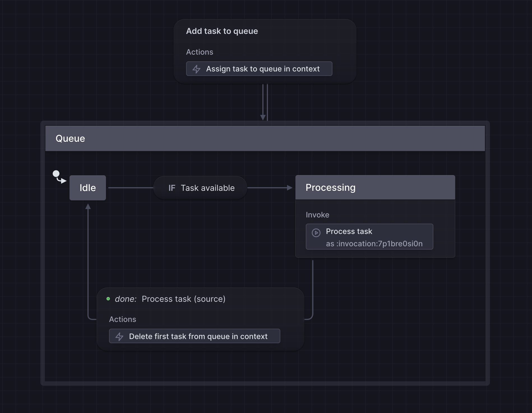This screenshot has width=532, height=413.
Task: Click the IF guard icon on Task available
Action: coord(172,188)
